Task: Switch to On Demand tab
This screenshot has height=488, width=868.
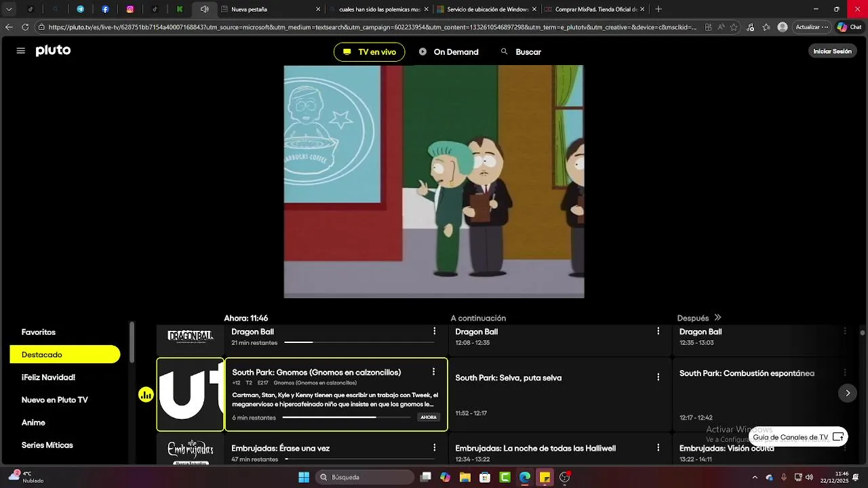Action: point(449,52)
